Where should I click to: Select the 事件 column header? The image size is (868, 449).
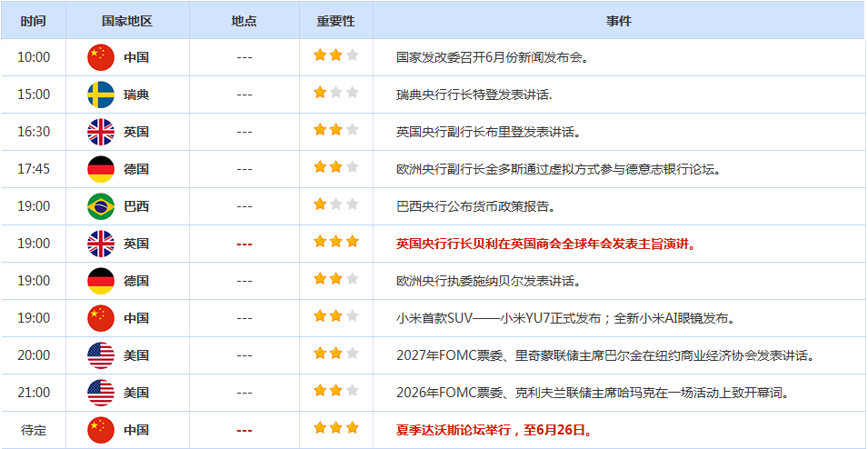618,21
